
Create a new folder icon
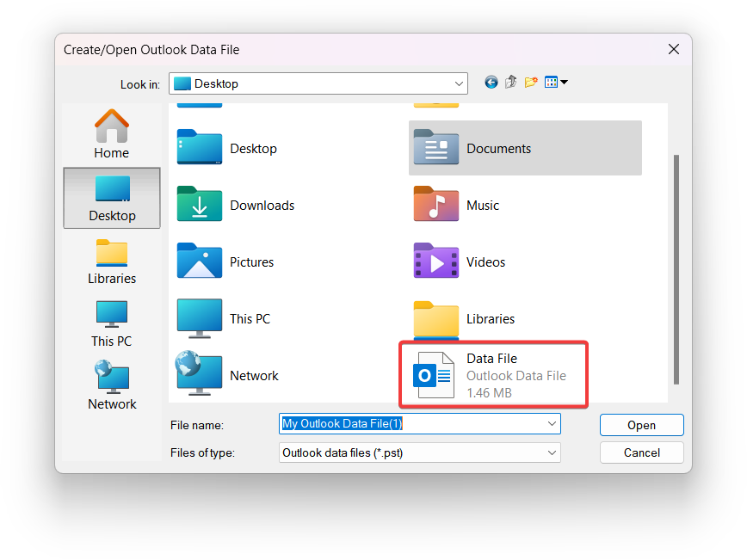531,83
